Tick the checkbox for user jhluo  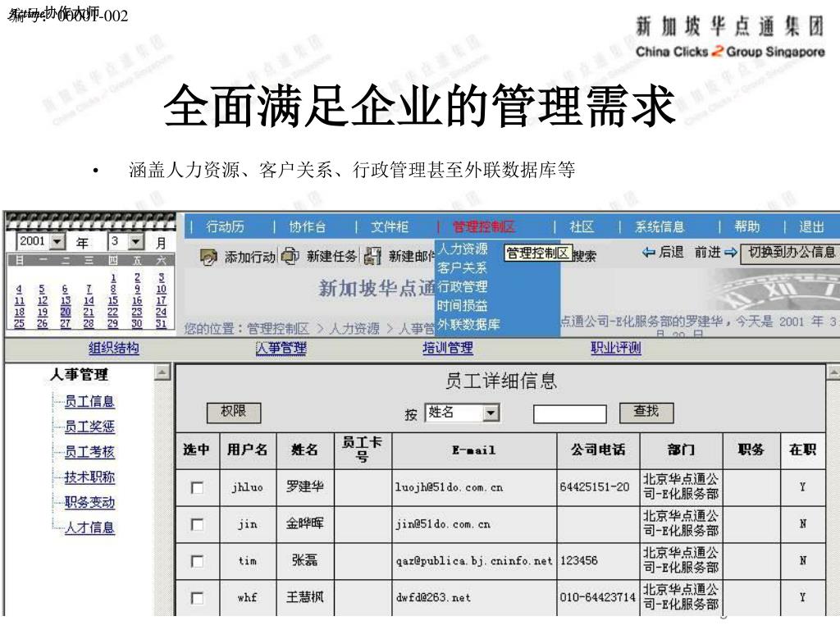[197, 487]
